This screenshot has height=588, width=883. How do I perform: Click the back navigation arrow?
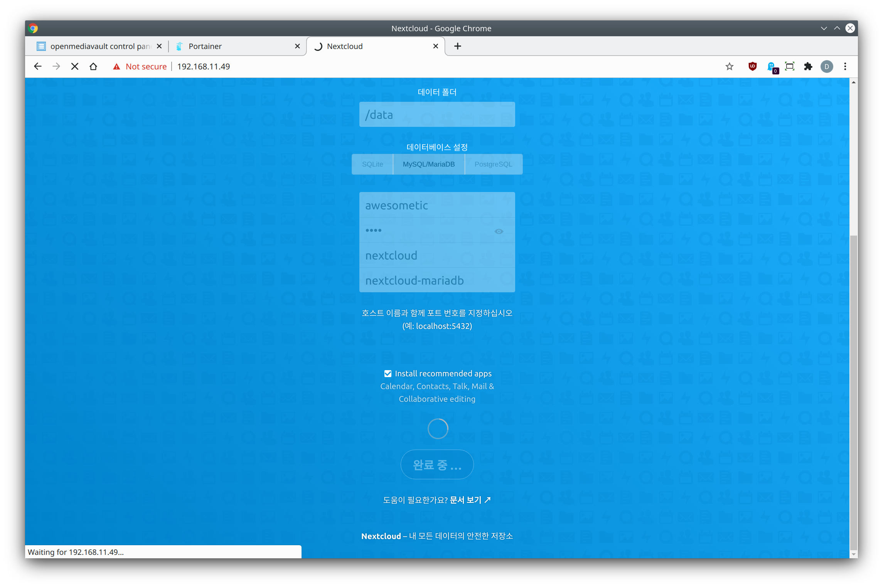coord(38,66)
